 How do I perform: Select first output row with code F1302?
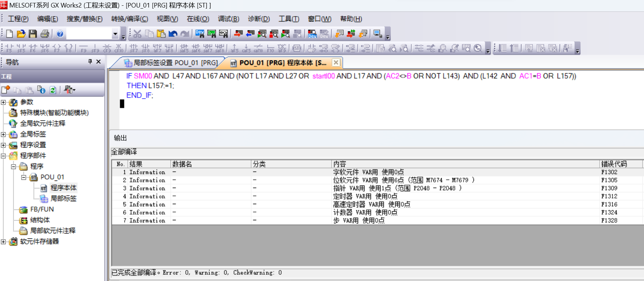[357, 172]
